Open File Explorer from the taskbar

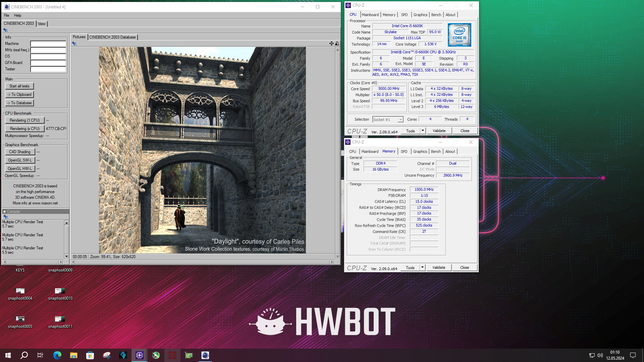(x=74, y=355)
